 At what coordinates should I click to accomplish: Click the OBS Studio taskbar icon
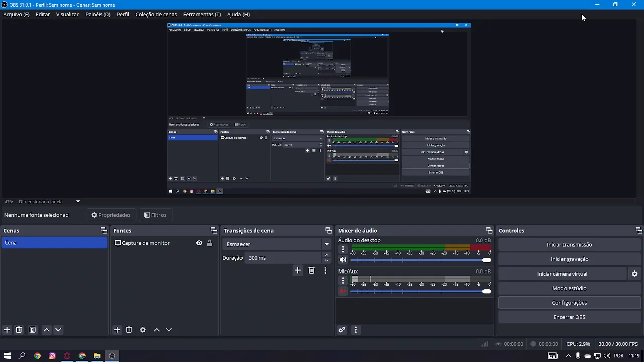[112, 356]
